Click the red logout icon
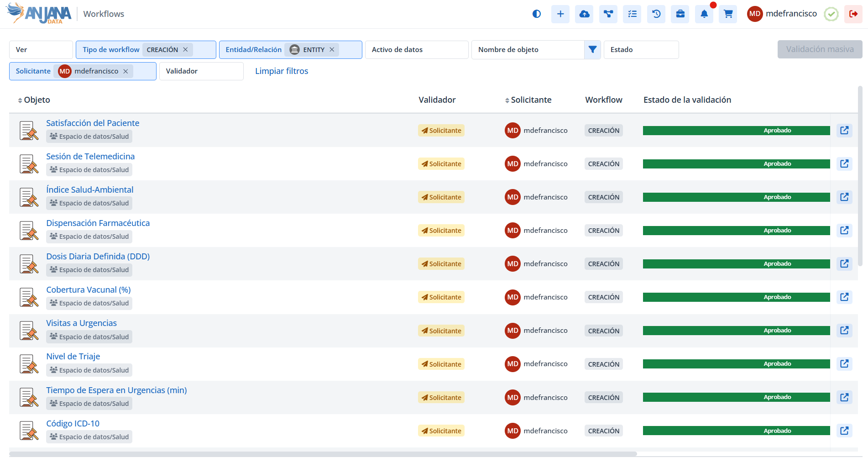The height and width of the screenshot is (468, 868). pos(853,14)
